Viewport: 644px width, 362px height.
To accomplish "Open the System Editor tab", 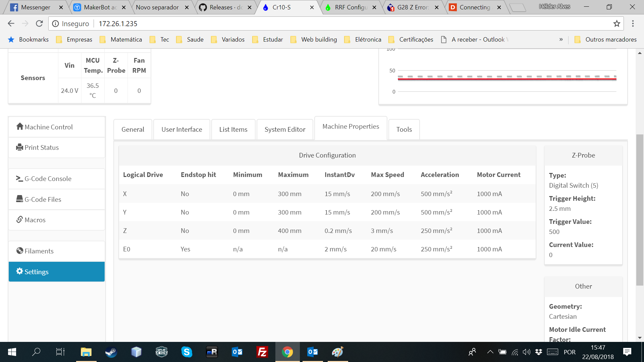I will pyautogui.click(x=284, y=129).
